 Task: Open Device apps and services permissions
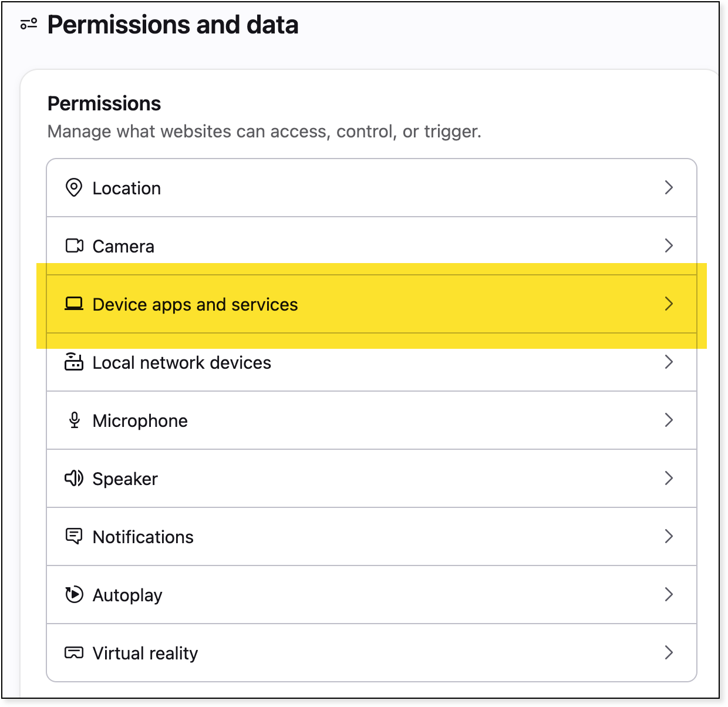tap(372, 304)
